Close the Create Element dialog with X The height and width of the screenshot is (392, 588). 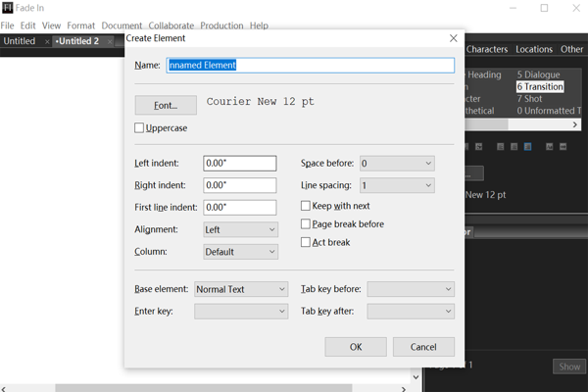click(x=453, y=38)
